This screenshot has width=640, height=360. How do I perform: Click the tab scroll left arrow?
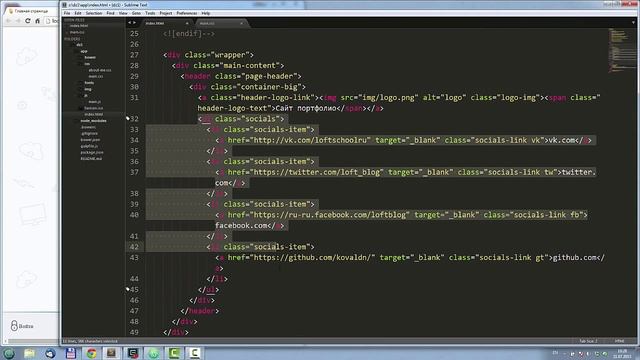tap(130, 23)
